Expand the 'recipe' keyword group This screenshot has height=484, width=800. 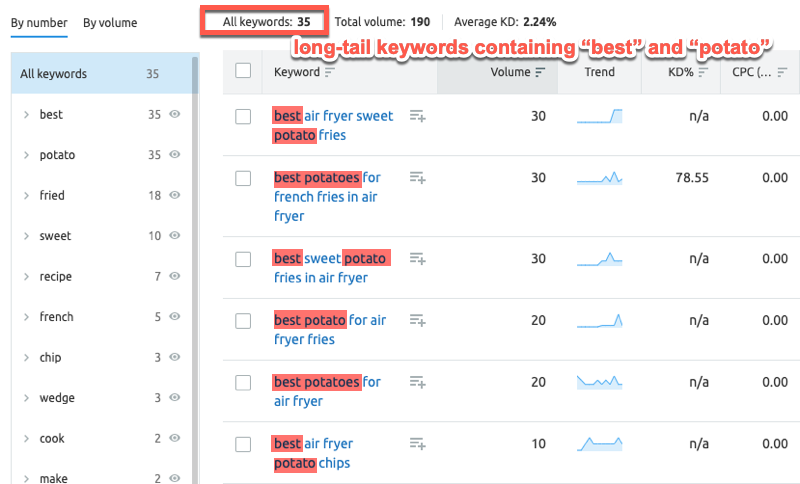click(x=26, y=277)
